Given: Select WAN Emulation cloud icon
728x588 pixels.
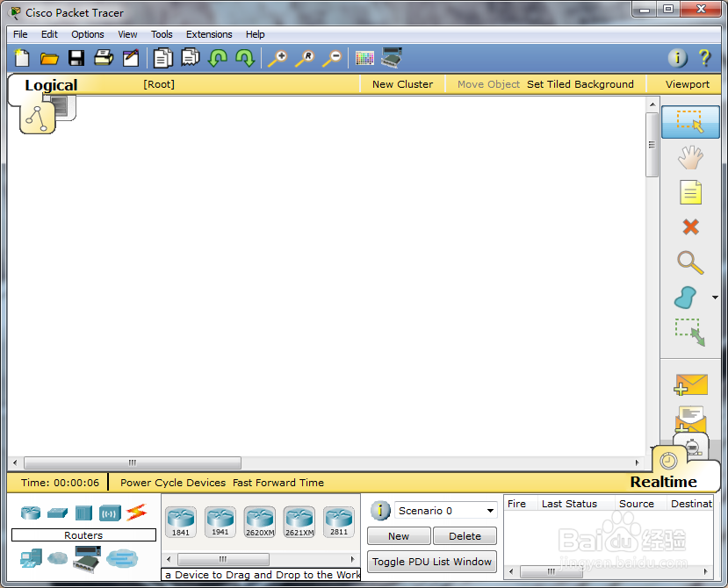Looking at the screenshot, I should tap(58, 558).
